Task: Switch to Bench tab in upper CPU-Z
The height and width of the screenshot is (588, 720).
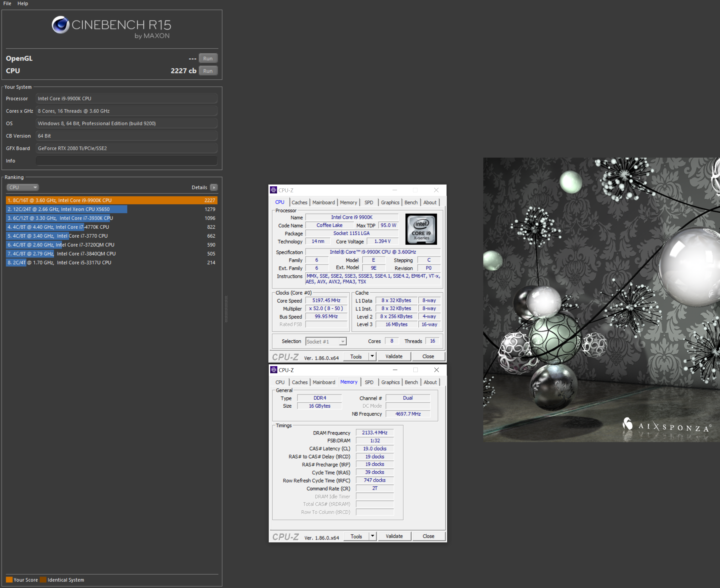Action: point(411,203)
